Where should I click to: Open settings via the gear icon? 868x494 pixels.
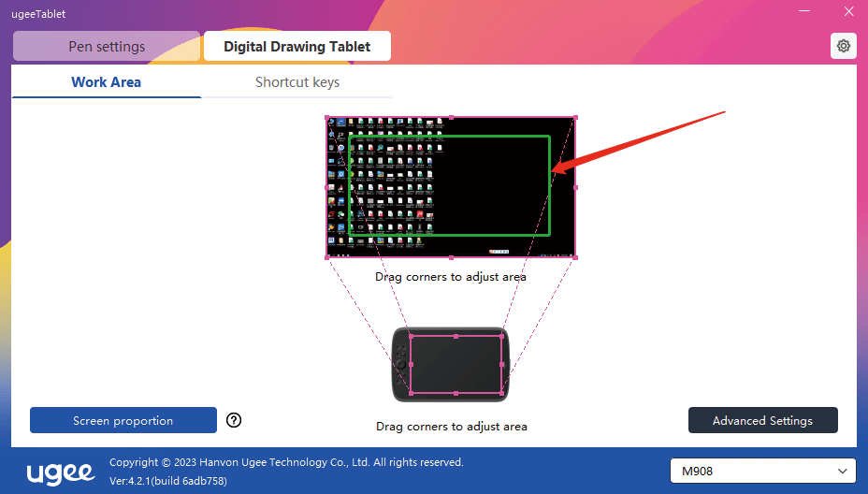[x=843, y=46]
